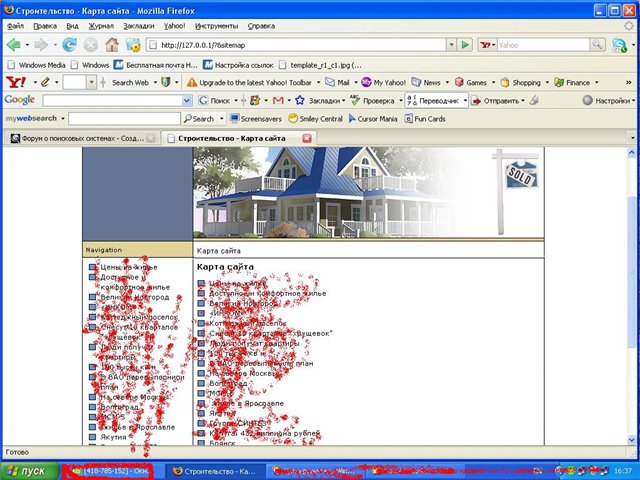
Task: Open Windows Media bookmark
Action: click(37, 65)
